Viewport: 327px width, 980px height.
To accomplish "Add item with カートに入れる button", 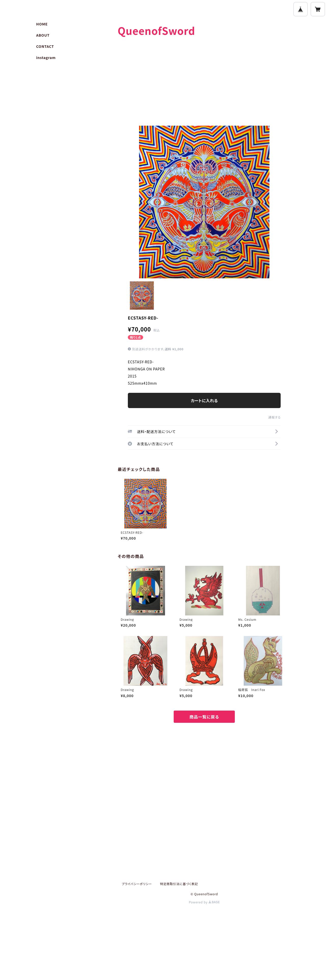I will [x=204, y=401].
